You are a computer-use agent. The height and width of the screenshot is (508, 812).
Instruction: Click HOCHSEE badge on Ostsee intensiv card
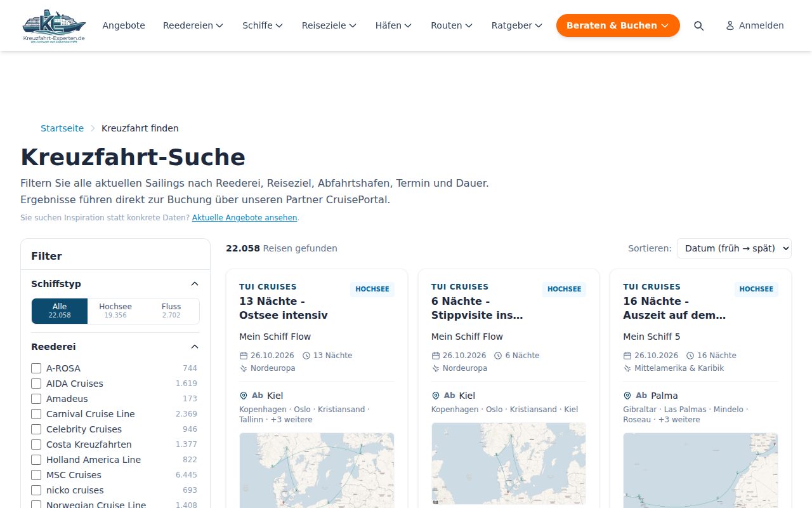tap(372, 290)
